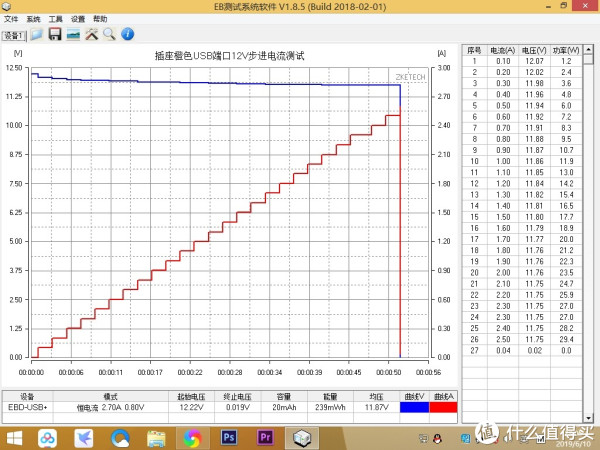Open the tools hammer-and-wrench icon
Screen dimensions: 600x450
click(x=91, y=34)
